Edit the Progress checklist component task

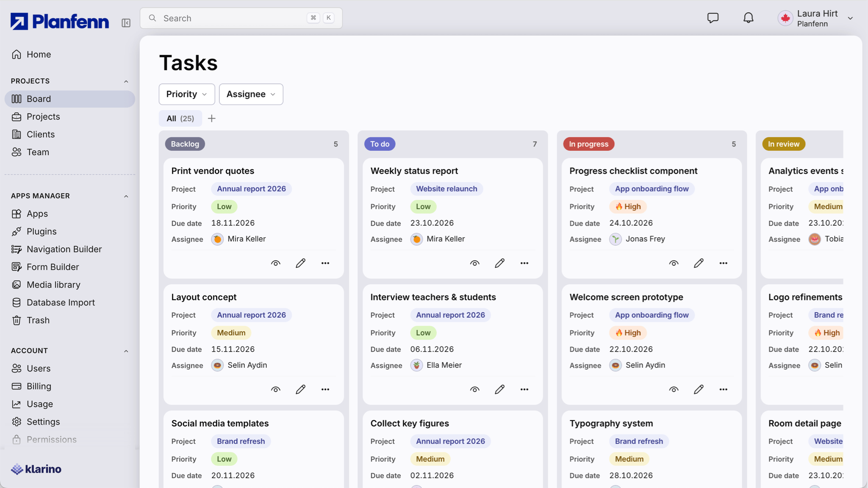click(x=699, y=263)
